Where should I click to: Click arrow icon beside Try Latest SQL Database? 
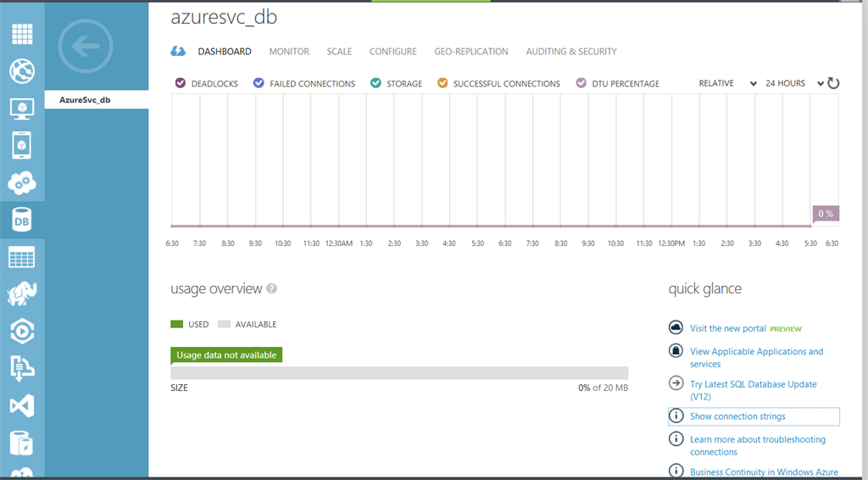pos(676,383)
